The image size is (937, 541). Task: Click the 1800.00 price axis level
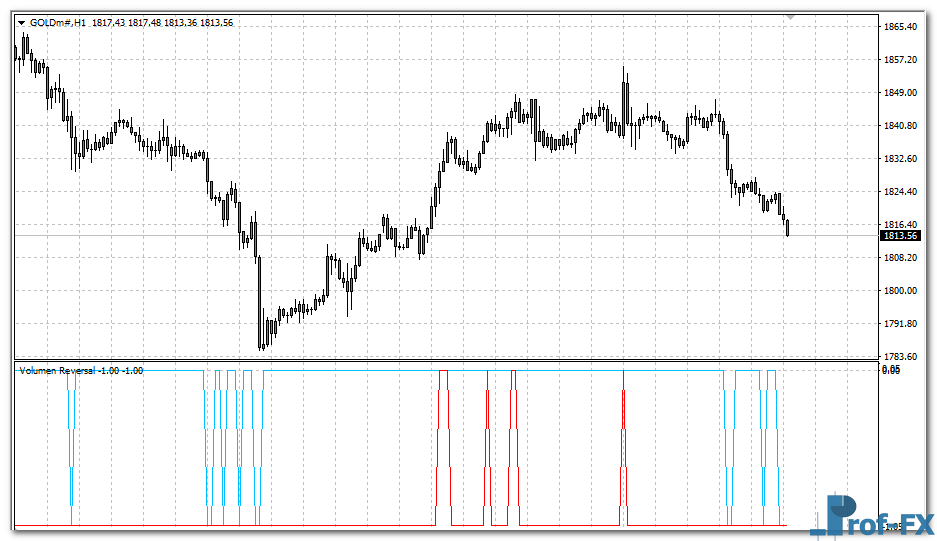pyautogui.click(x=900, y=291)
